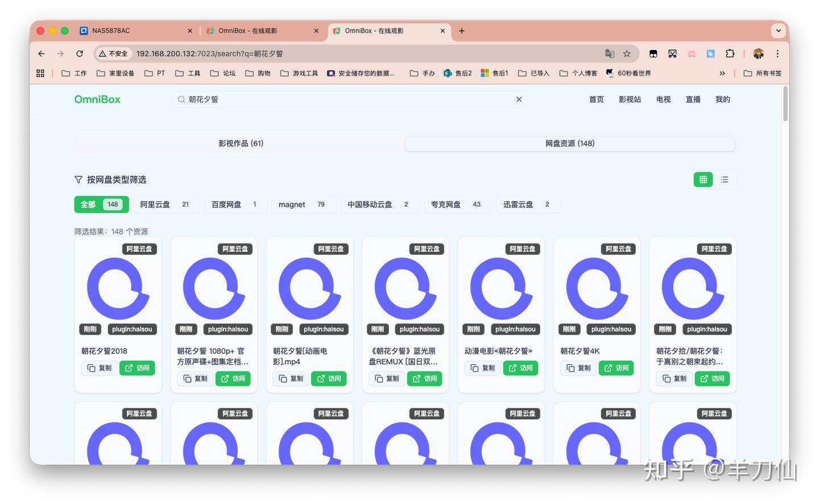The image size is (819, 504).
Task: Select the 网盘资源 (148) tab
Action: click(x=570, y=143)
